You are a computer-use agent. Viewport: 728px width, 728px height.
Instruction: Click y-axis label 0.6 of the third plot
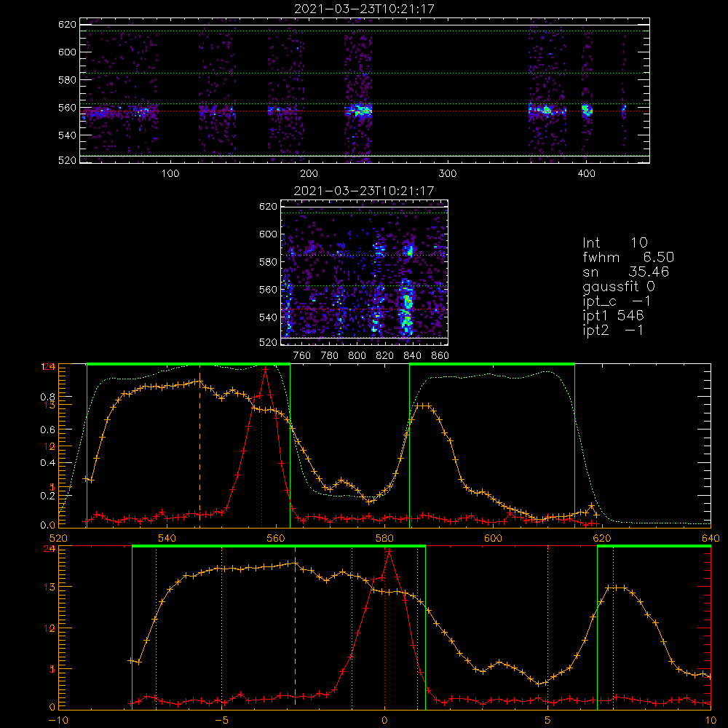point(47,430)
